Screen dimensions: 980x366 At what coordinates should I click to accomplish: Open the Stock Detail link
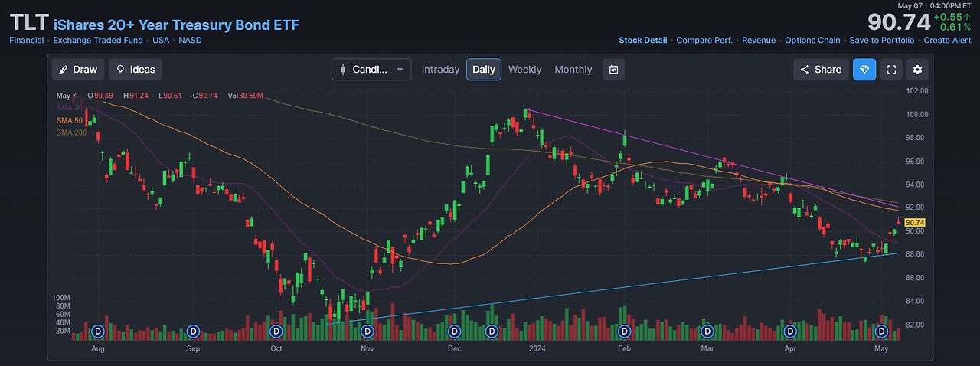pos(643,41)
